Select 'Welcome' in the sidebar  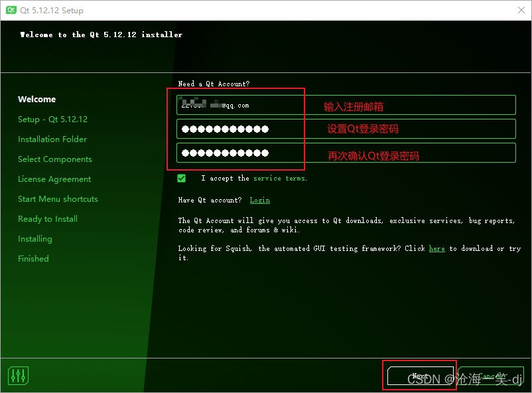[x=36, y=99]
